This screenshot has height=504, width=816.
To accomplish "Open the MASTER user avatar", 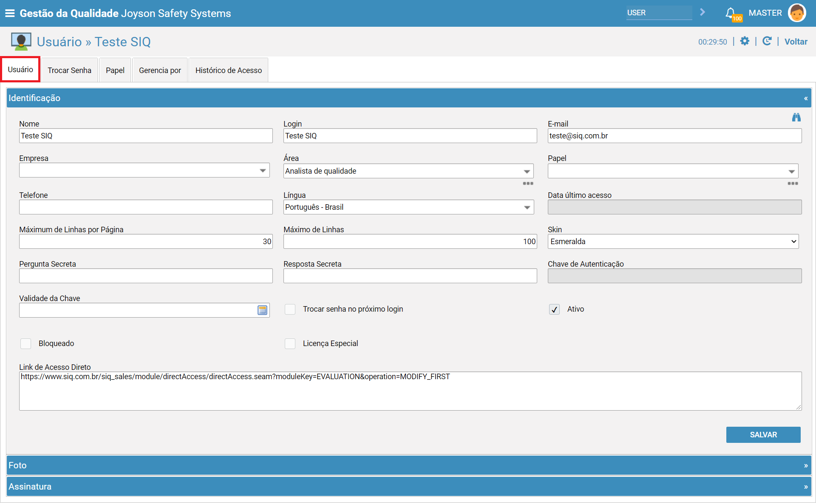I will point(797,13).
